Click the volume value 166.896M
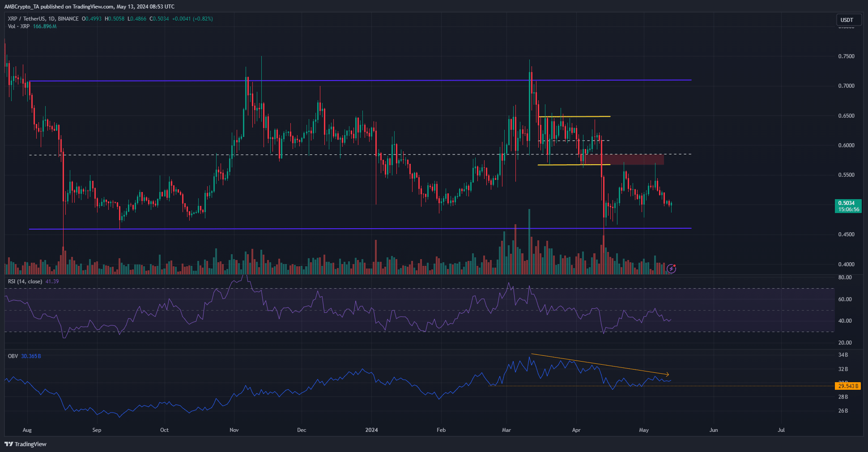 tap(45, 26)
